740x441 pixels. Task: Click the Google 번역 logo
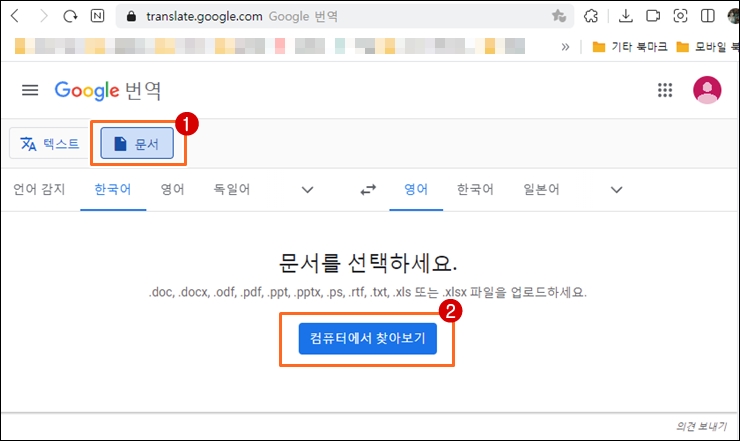(x=108, y=90)
